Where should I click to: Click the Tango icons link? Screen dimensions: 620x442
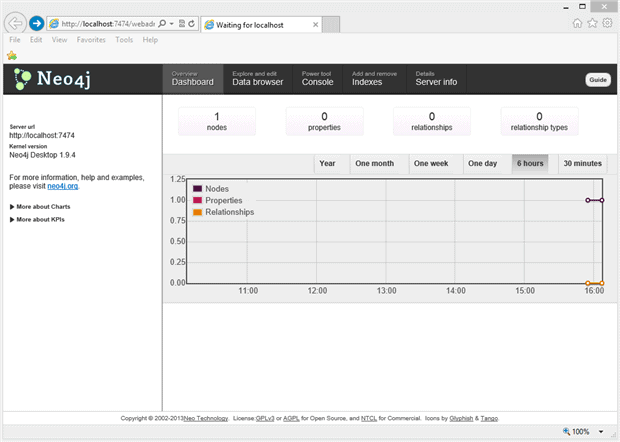coord(489,418)
